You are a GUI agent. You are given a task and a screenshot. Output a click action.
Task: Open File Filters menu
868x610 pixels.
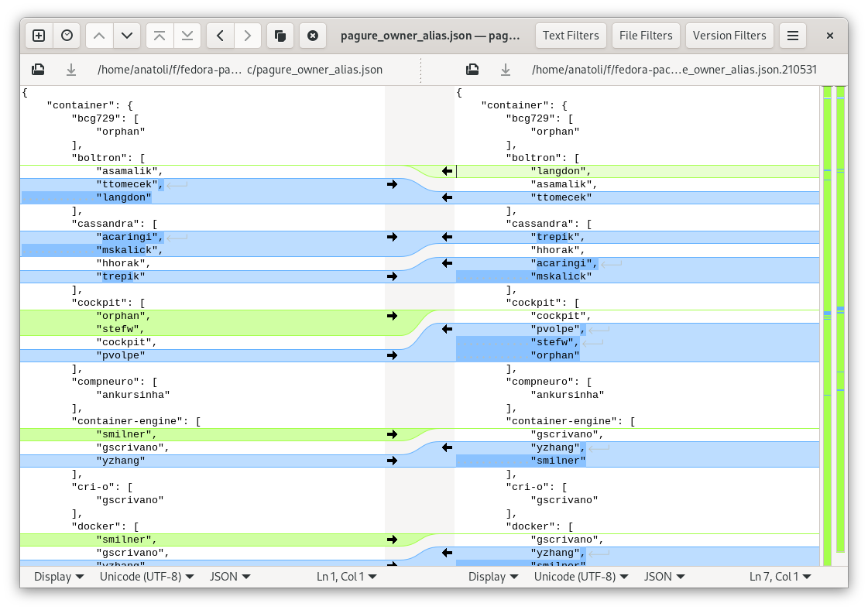pos(646,36)
